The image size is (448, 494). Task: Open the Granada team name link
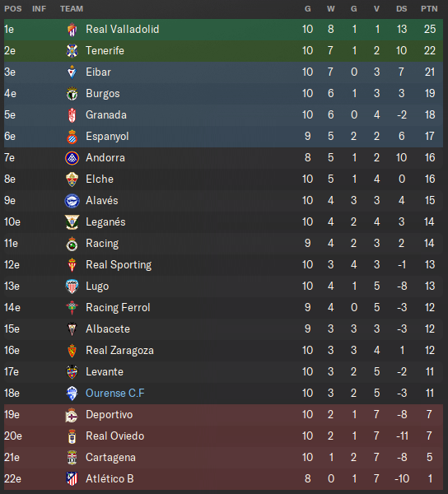tap(106, 114)
